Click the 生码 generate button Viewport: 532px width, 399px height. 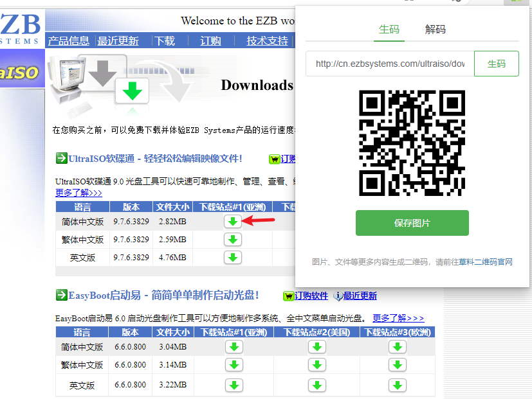point(497,64)
